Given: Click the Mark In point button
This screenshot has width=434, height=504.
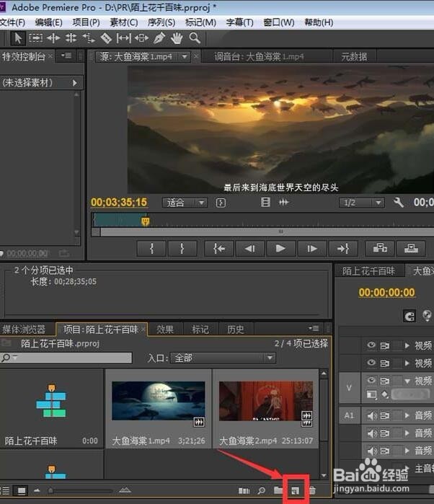Looking at the screenshot, I should [151, 248].
